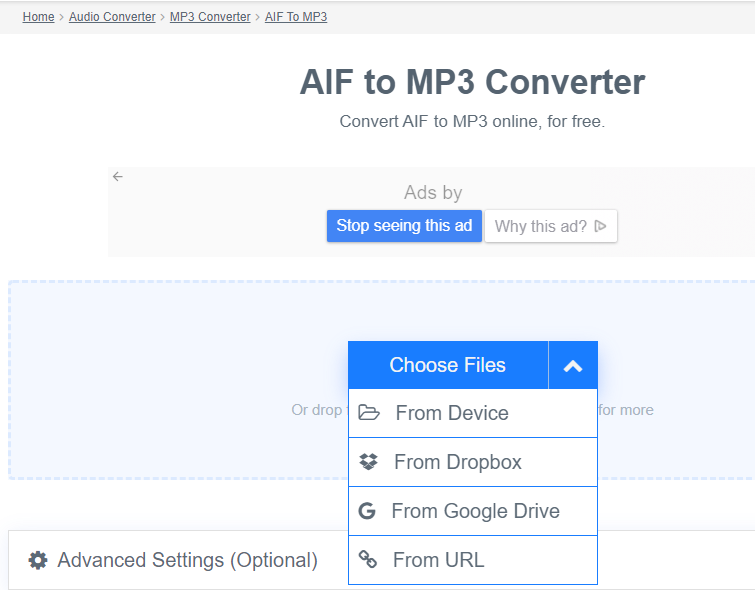The height and width of the screenshot is (590, 755).
Task: Click the AIF To MP3 breadcrumb
Action: click(x=296, y=17)
